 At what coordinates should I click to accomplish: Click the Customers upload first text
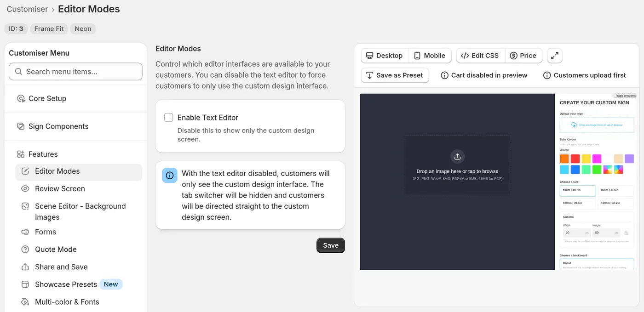click(590, 75)
